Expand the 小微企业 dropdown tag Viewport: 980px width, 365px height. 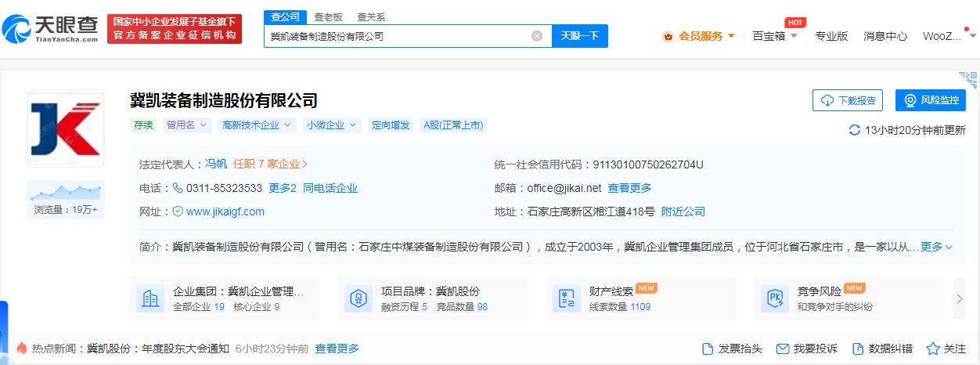click(x=332, y=125)
